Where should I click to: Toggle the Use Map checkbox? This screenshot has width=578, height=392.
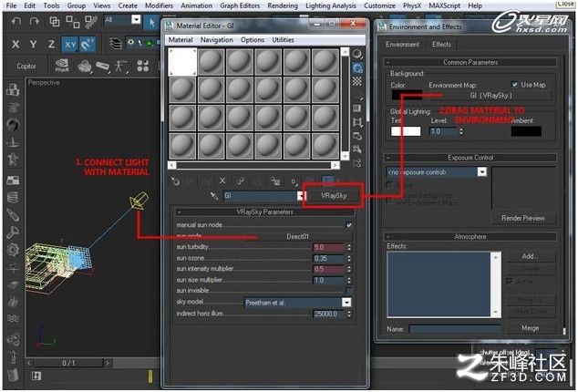(514, 85)
